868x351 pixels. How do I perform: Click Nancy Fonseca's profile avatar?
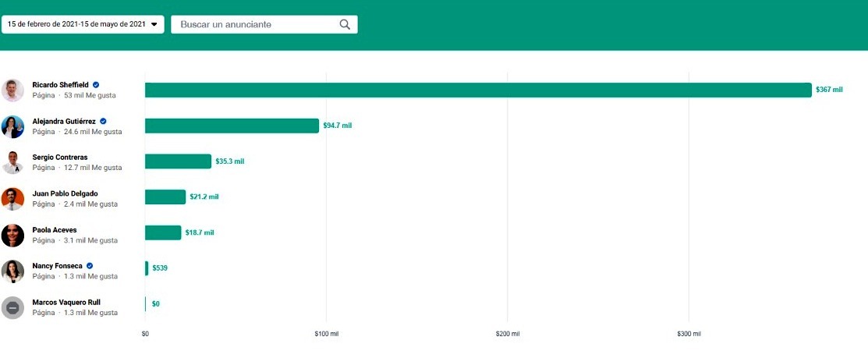[x=13, y=271]
